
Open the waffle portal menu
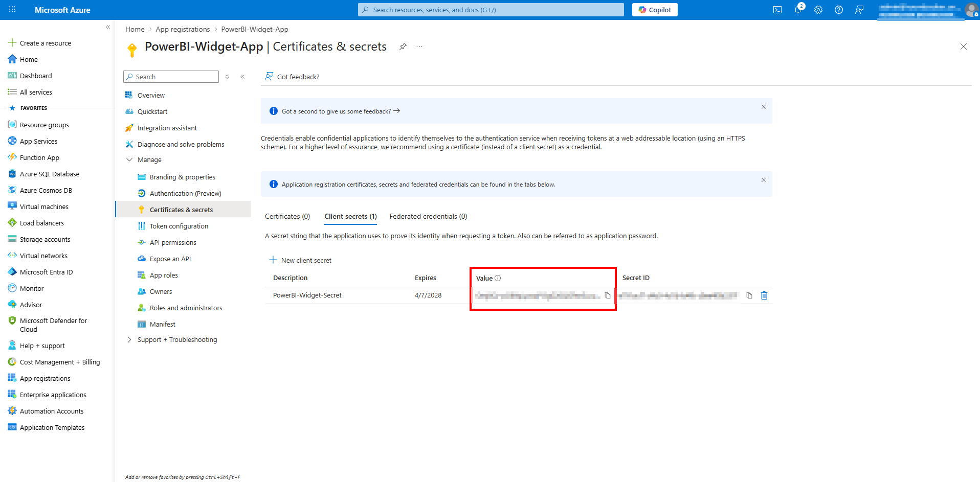tap(12, 10)
